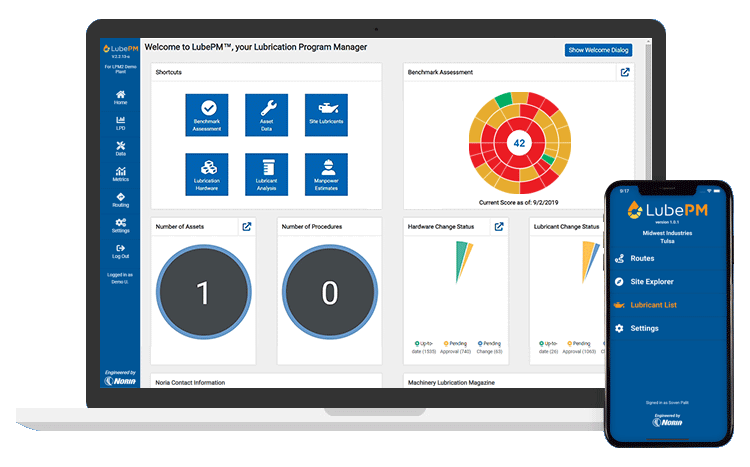Click the benchmark score 42 center

[519, 143]
